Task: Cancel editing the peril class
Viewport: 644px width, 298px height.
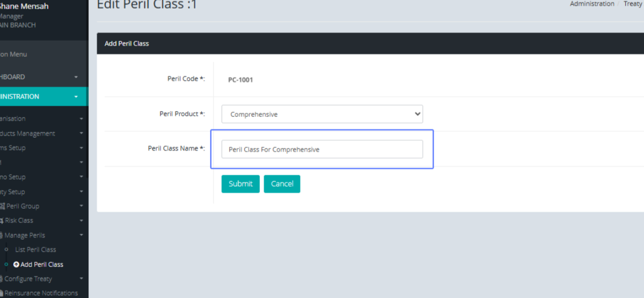Action: coord(282,184)
